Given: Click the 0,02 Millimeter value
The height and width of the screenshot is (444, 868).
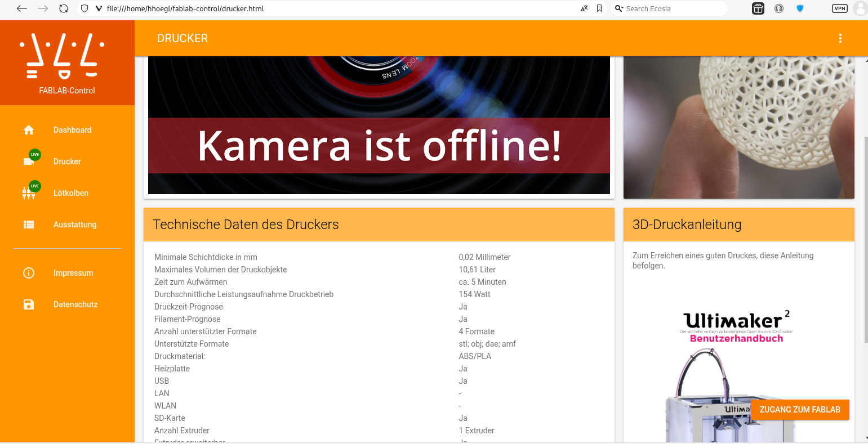Looking at the screenshot, I should click(x=484, y=257).
